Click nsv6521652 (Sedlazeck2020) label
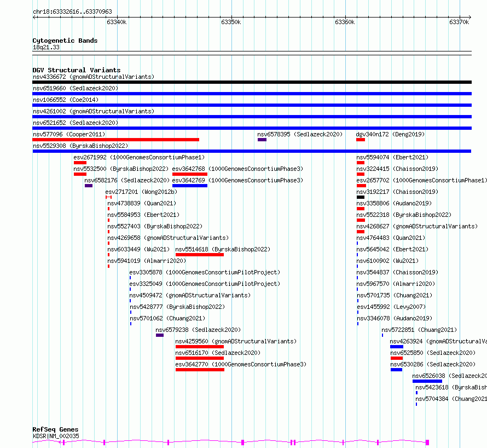 coord(76,123)
